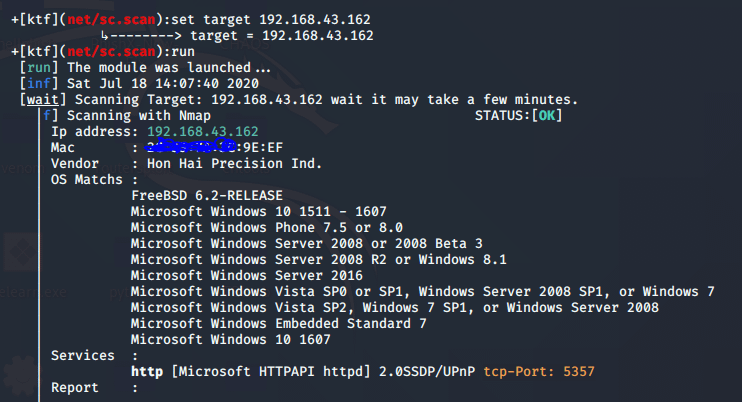Click the underlined [wait] tag
The height and width of the screenshot is (402, 742).
43,100
